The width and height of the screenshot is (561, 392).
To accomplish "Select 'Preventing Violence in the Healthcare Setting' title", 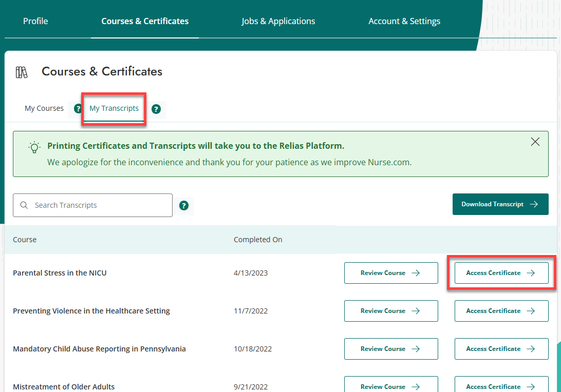I will pyautogui.click(x=91, y=311).
